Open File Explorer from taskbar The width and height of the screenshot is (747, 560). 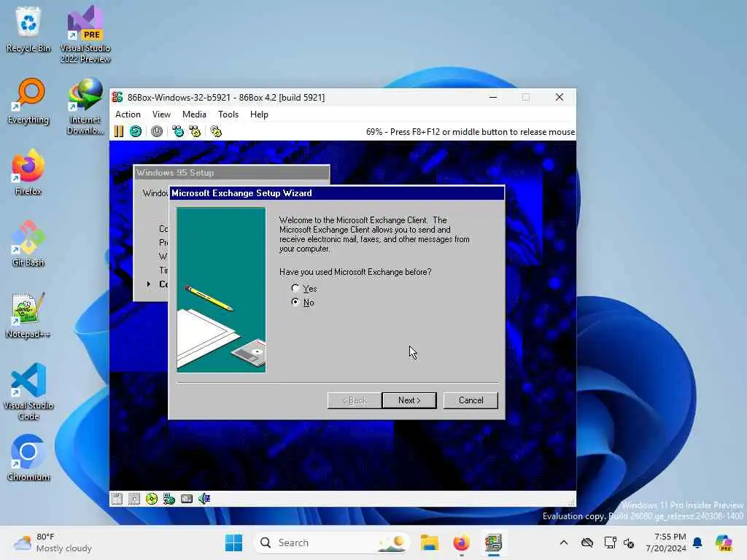tap(429, 542)
